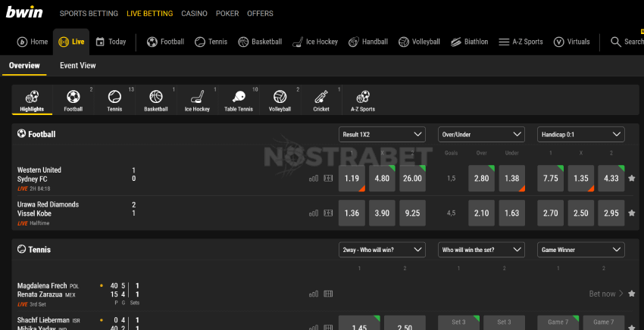
Task: Open statistics icon for Western United match
Action: click(x=314, y=179)
